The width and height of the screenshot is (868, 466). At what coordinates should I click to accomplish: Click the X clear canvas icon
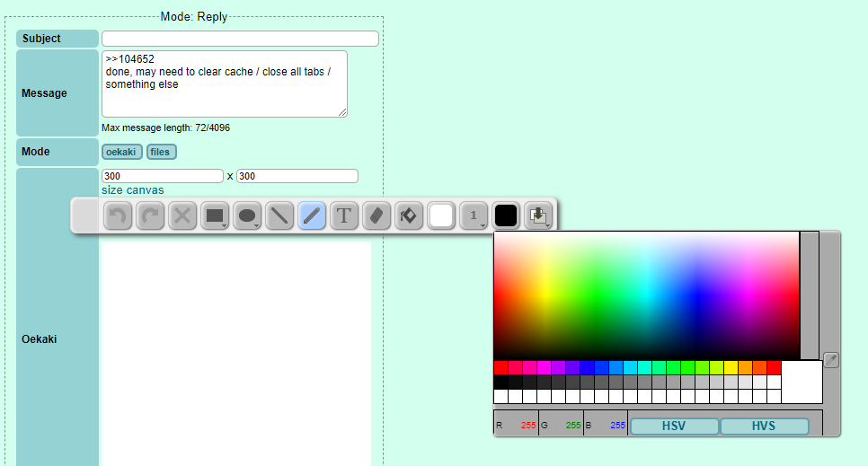182,215
